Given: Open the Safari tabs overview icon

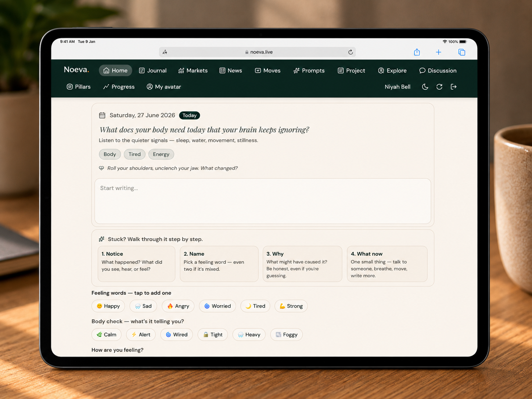Looking at the screenshot, I should (462, 52).
